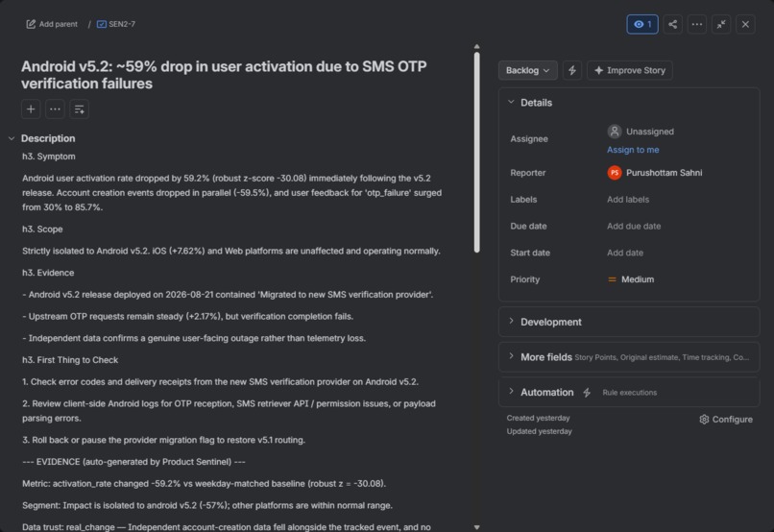The height and width of the screenshot is (532, 774).
Task: Open the SEN2-7 issue key link
Action: 121,24
